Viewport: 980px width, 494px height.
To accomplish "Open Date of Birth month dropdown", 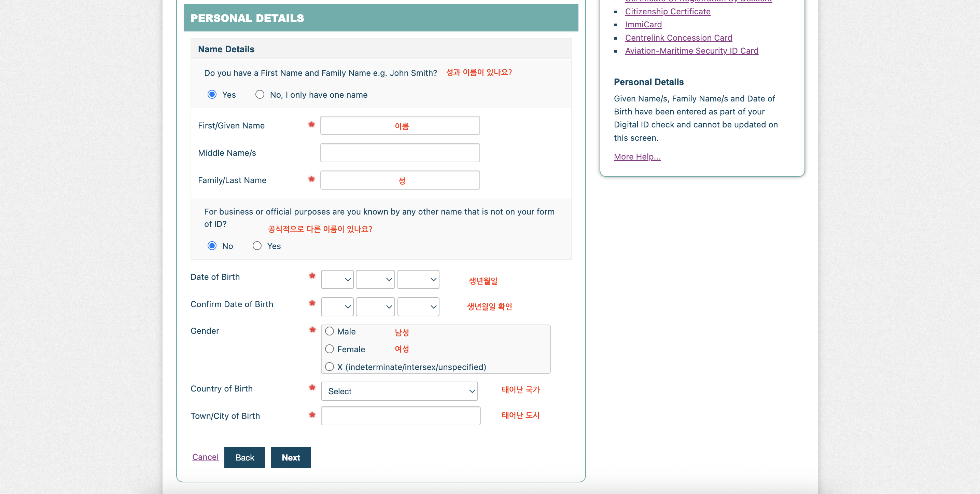I will pos(375,279).
